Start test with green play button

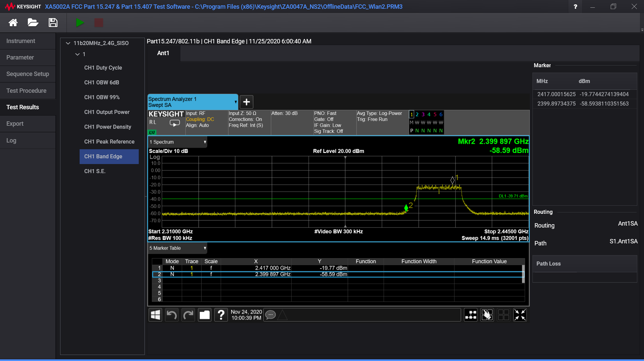[80, 23]
